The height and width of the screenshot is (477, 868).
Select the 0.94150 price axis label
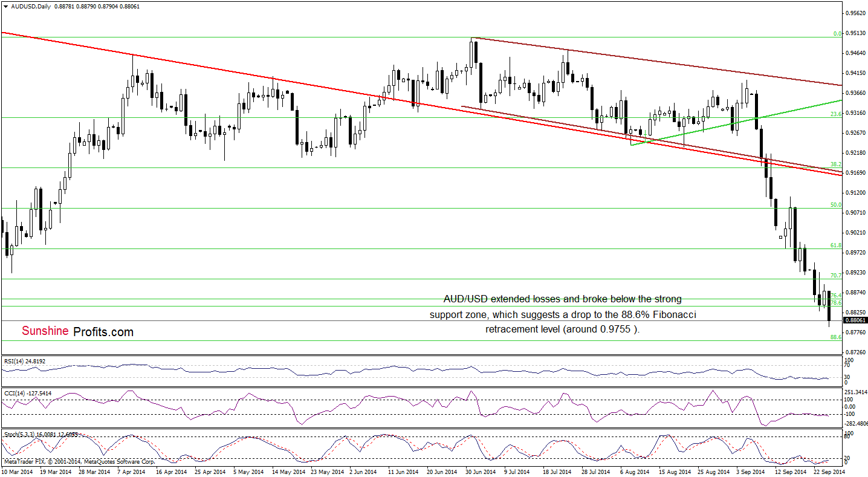[x=855, y=73]
